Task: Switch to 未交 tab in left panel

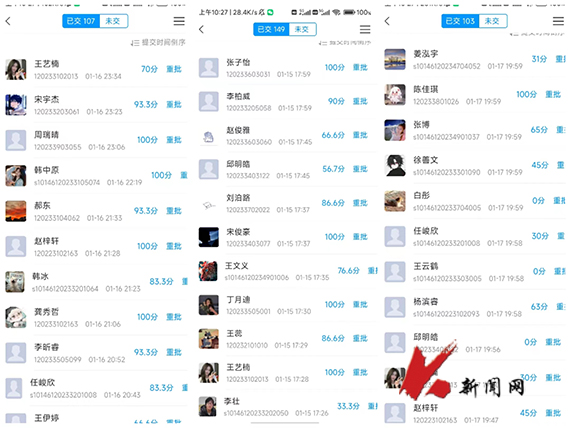Action: (x=113, y=21)
